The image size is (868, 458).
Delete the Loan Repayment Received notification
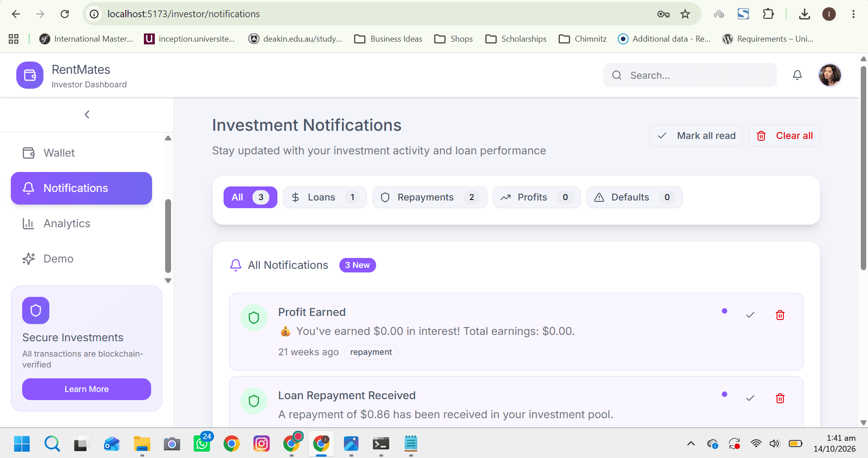(x=780, y=398)
